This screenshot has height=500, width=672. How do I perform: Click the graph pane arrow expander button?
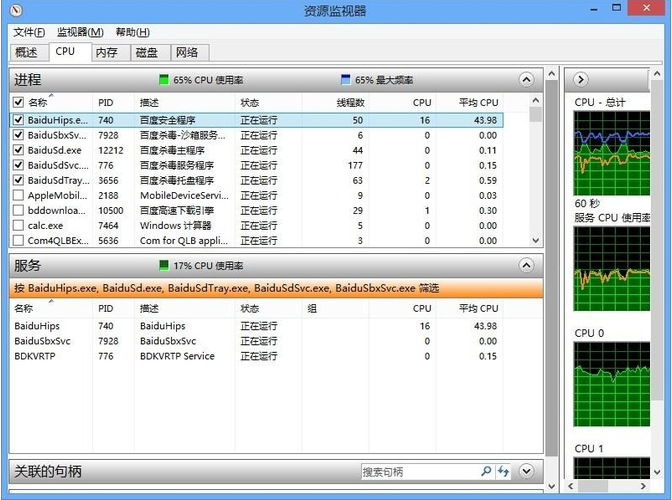pyautogui.click(x=581, y=80)
